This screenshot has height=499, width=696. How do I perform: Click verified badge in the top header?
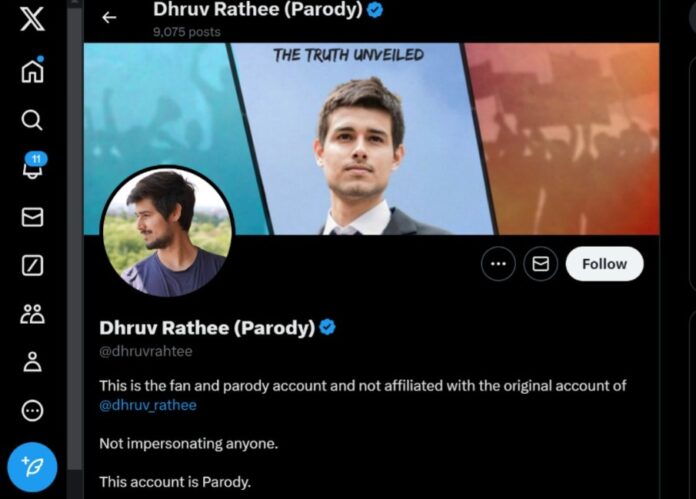[376, 10]
